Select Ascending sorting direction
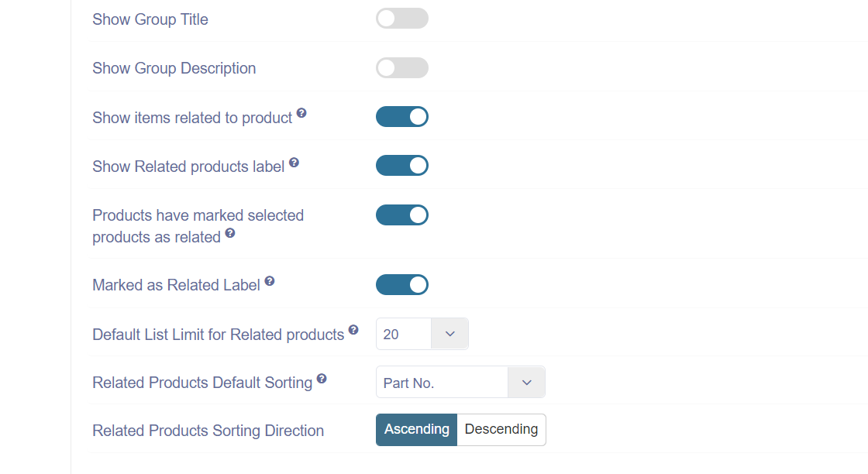 pos(417,430)
